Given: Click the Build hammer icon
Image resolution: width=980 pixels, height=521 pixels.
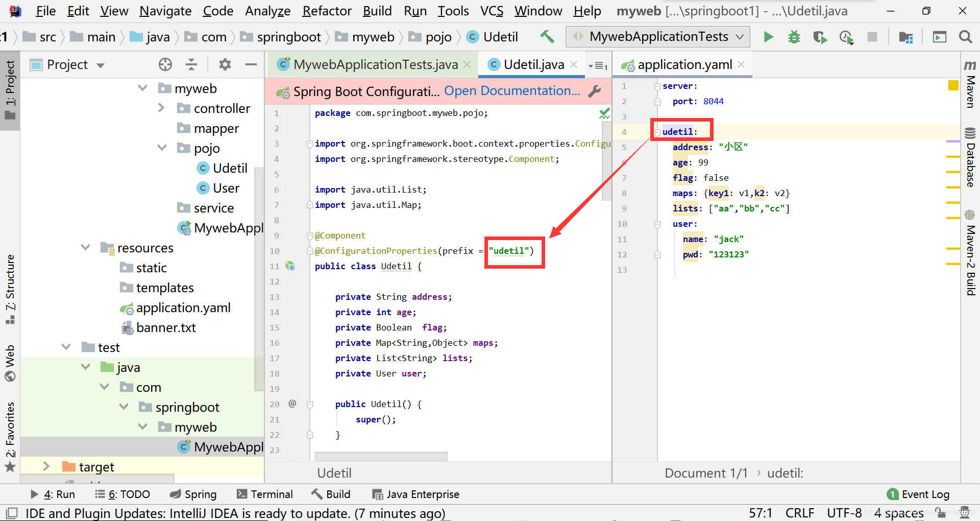Looking at the screenshot, I should point(547,37).
